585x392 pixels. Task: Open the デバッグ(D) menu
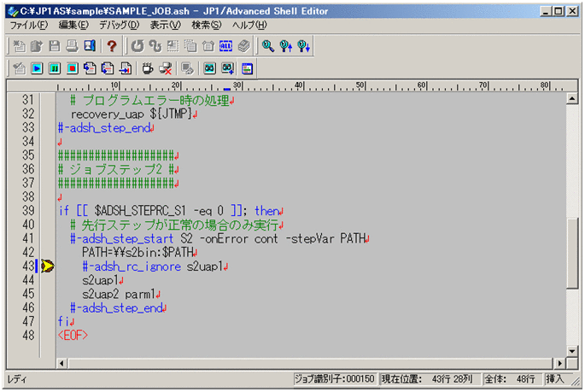coord(119,26)
